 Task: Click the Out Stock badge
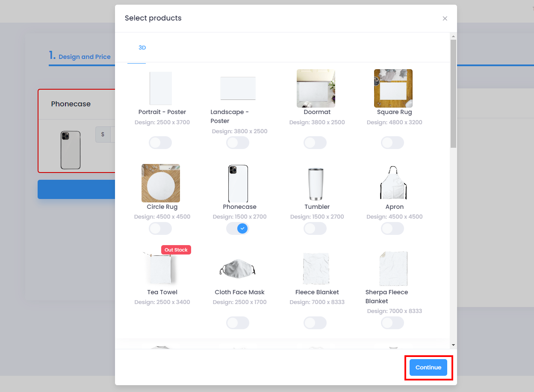coord(176,250)
